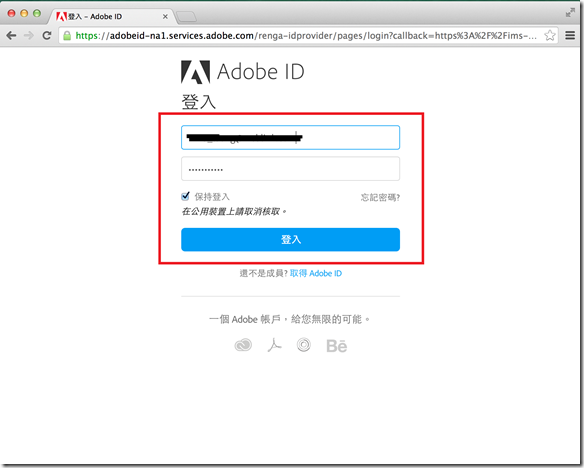
Task: Open the Chrome hamburger menu
Action: coord(570,35)
